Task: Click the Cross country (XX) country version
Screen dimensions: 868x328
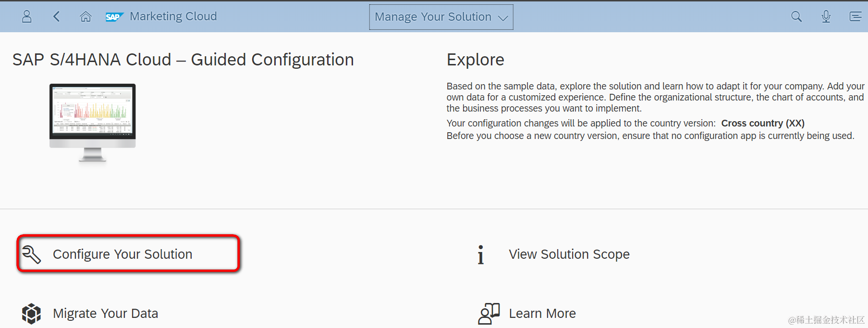Action: click(x=763, y=123)
